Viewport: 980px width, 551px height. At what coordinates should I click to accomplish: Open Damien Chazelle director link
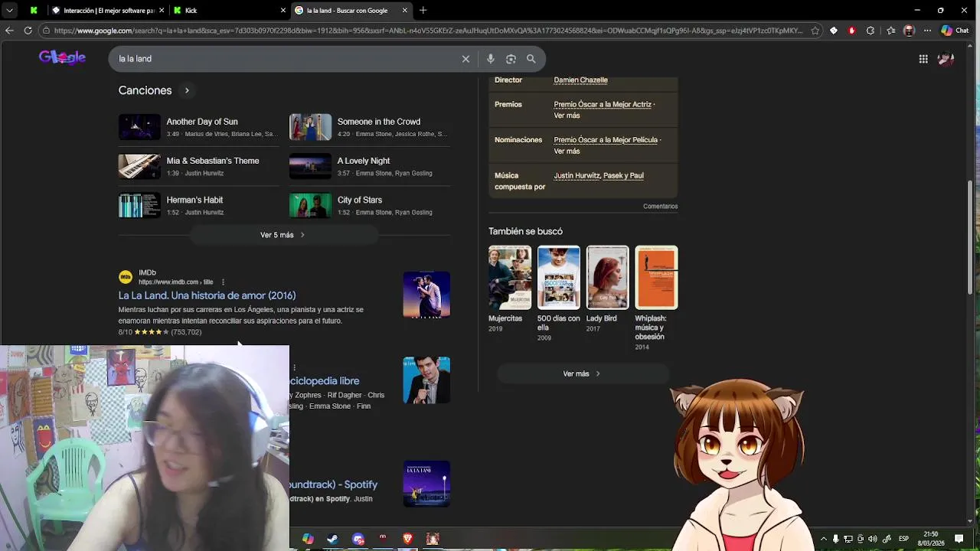pyautogui.click(x=580, y=80)
